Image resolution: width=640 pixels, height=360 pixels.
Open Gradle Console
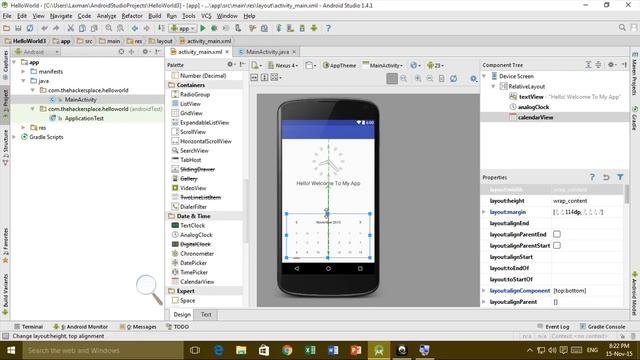tap(602, 327)
